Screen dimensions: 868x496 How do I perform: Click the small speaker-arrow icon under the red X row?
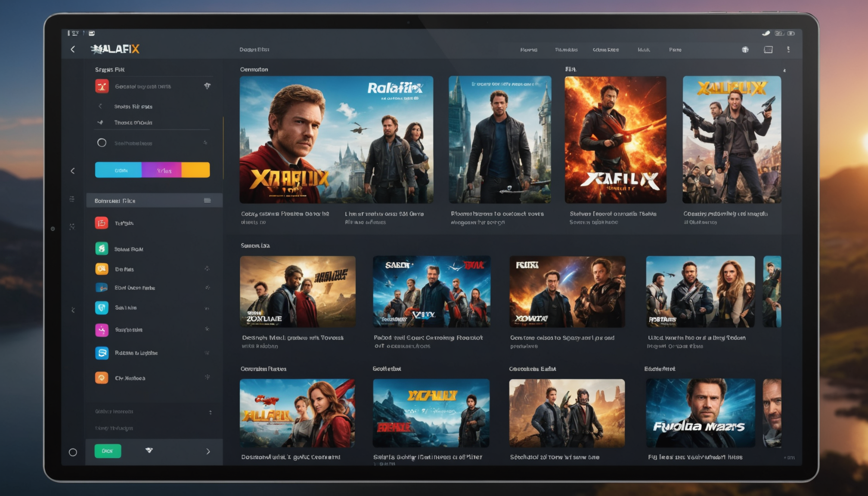point(100,122)
